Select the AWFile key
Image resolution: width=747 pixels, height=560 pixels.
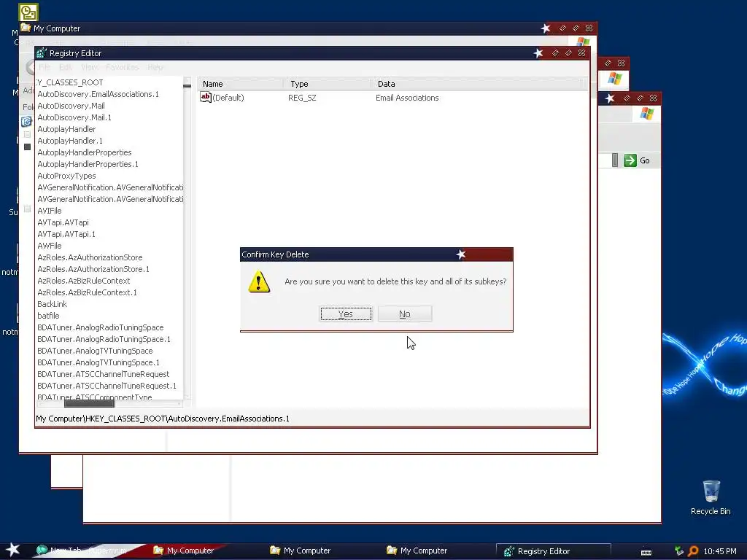(x=49, y=246)
